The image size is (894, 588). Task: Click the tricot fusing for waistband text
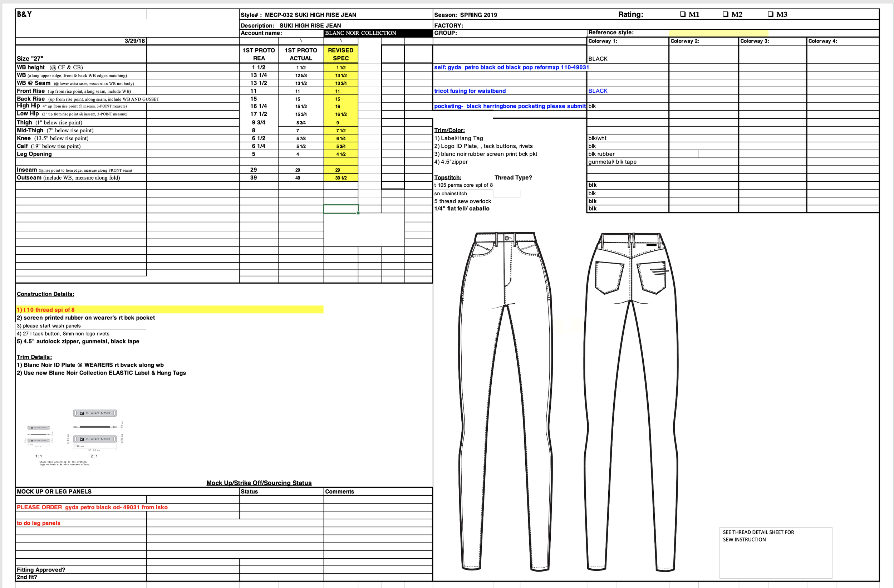(470, 91)
